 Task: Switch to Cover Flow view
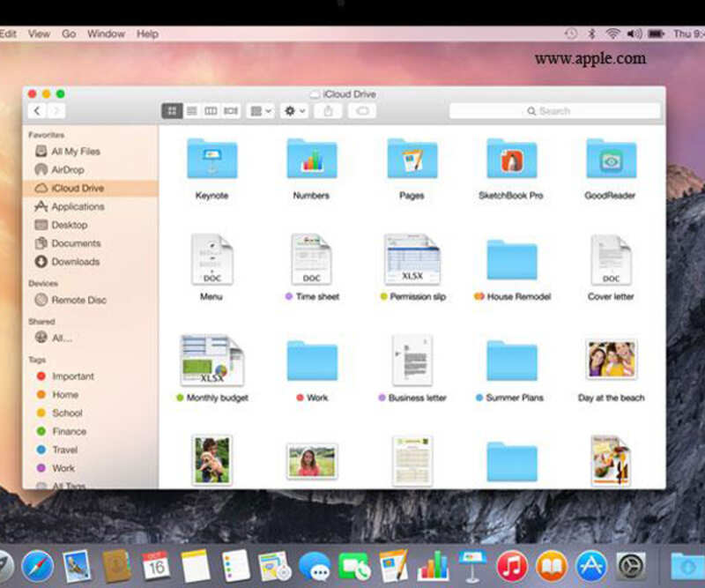click(232, 110)
